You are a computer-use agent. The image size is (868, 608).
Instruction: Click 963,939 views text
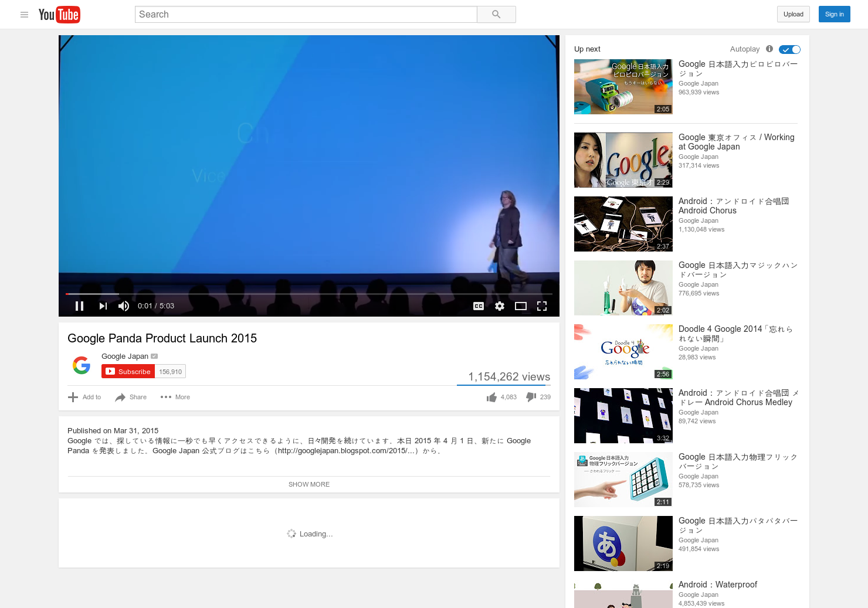tap(699, 93)
